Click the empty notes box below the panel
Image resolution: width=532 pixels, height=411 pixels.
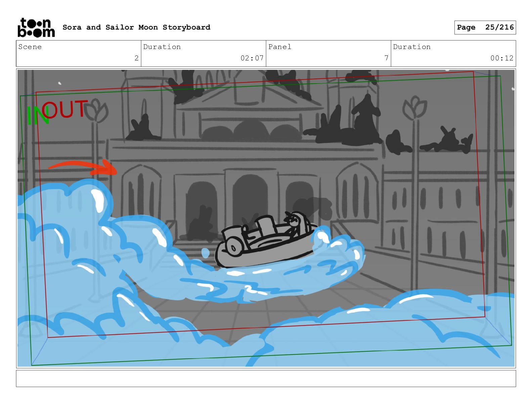(266, 378)
